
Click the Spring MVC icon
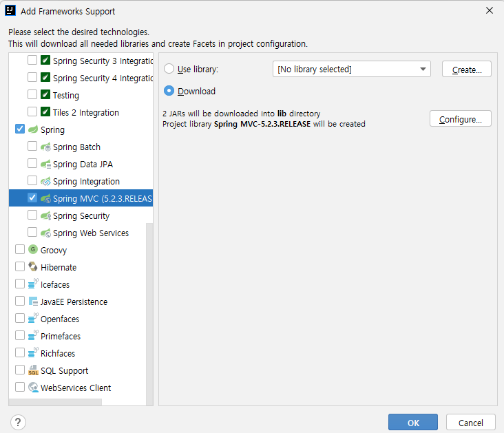[45, 198]
